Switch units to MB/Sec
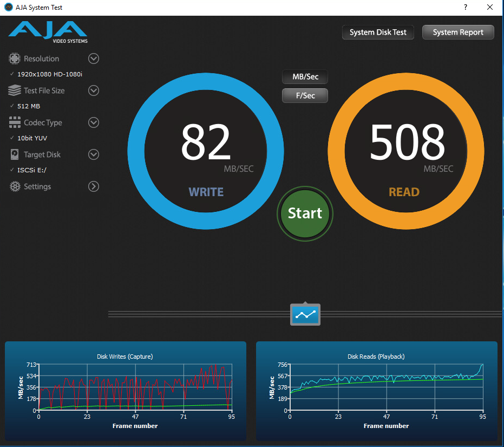This screenshot has height=447, width=504. pos(305,76)
